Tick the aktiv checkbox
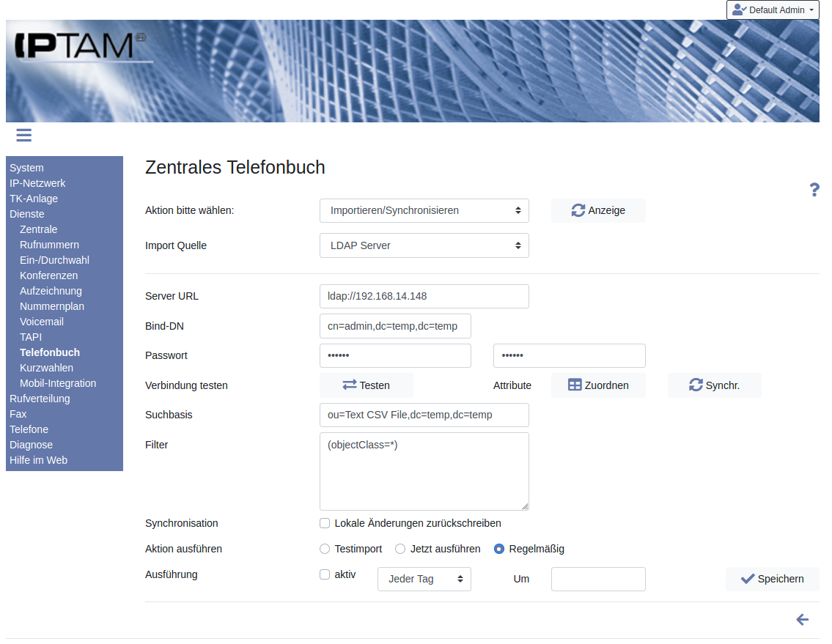Image resolution: width=832 pixels, height=644 pixels. tap(325, 574)
